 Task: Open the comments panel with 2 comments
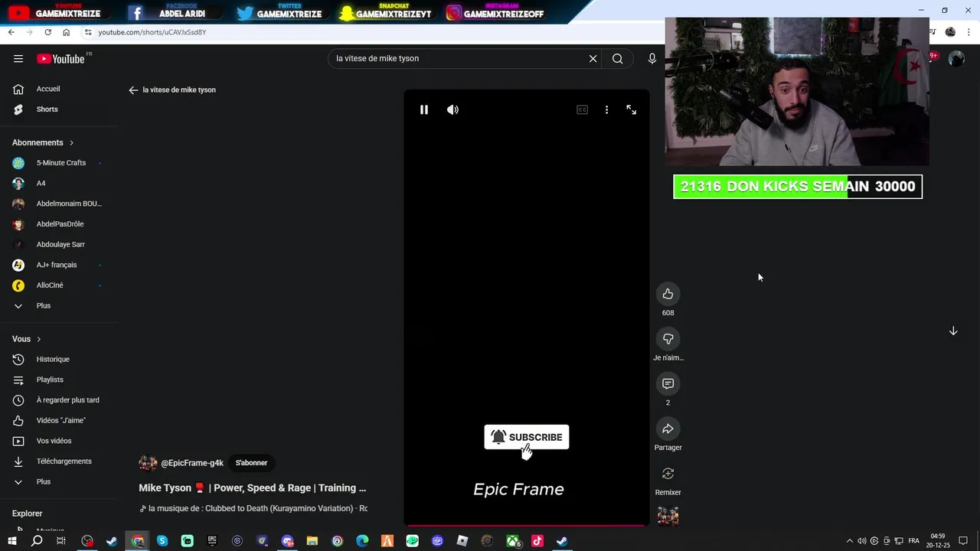click(668, 383)
